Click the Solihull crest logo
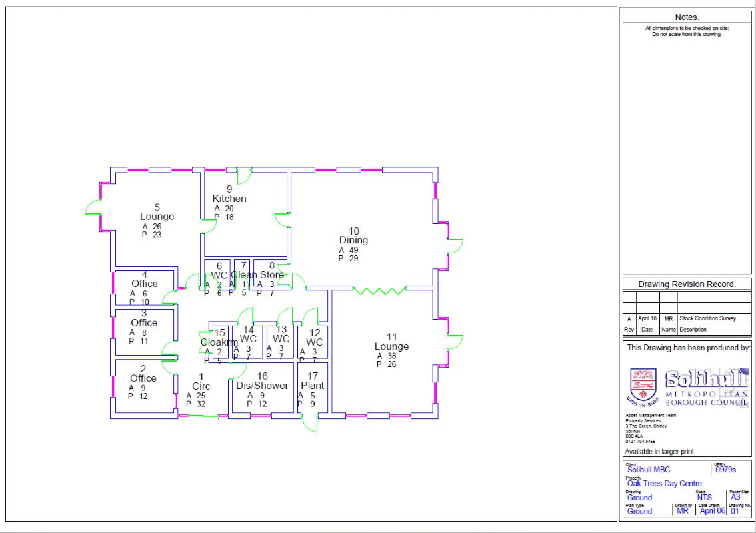The width and height of the screenshot is (756, 533). click(x=643, y=386)
